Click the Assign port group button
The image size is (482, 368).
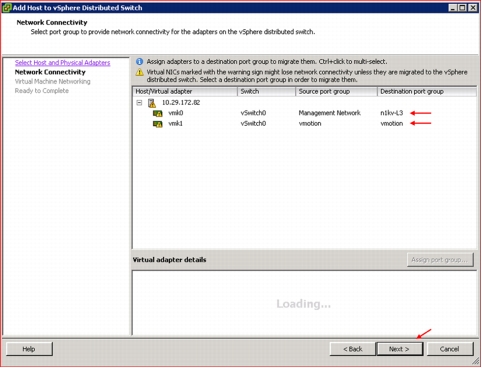440,260
